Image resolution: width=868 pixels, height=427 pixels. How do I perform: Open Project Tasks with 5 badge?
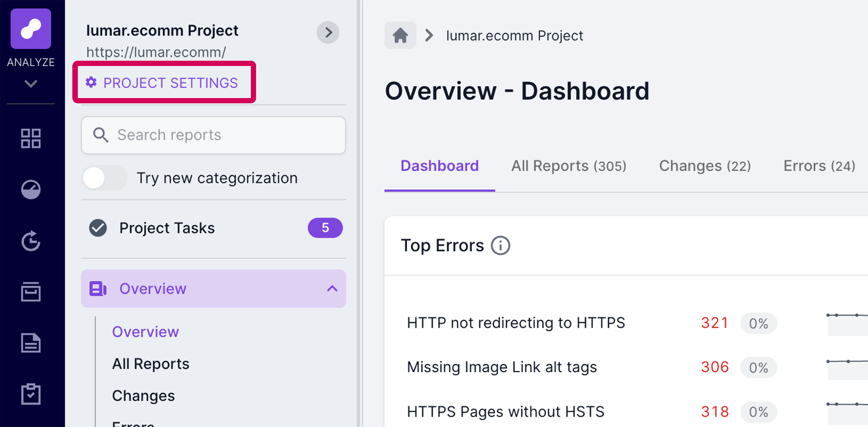(x=167, y=228)
